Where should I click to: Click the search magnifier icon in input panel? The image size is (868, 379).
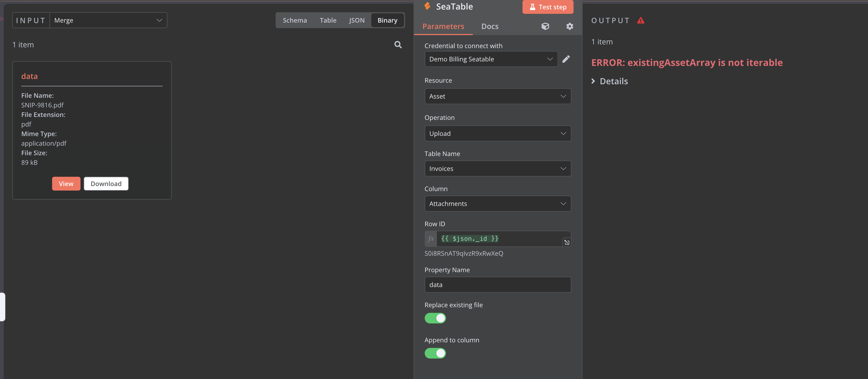[398, 45]
